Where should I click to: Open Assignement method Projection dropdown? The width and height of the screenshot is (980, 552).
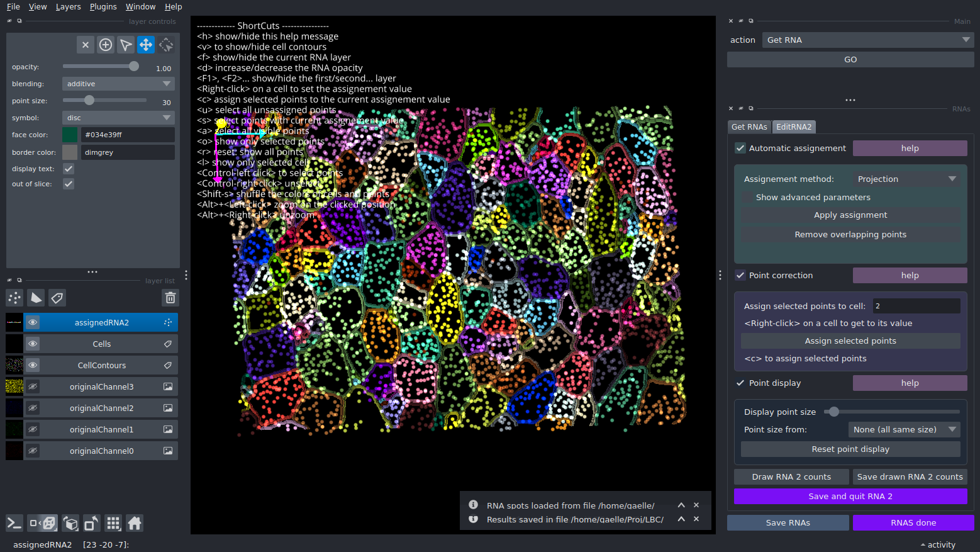click(906, 179)
